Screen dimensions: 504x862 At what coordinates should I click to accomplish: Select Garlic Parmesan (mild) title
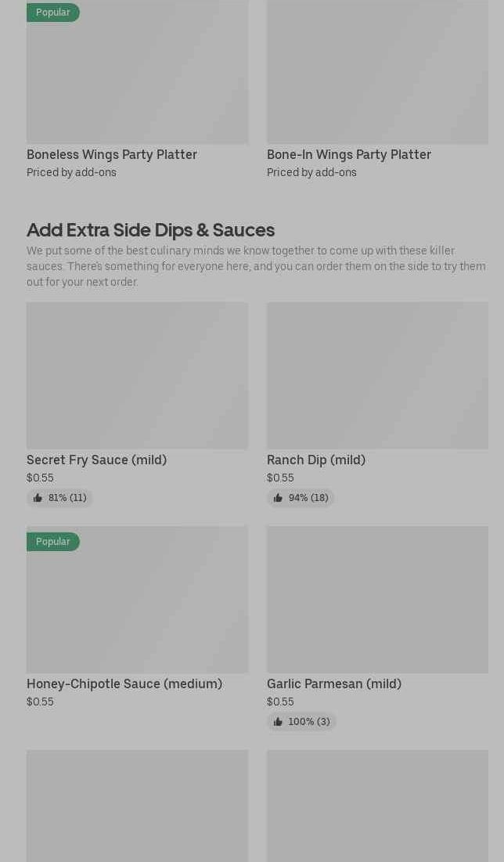click(334, 683)
